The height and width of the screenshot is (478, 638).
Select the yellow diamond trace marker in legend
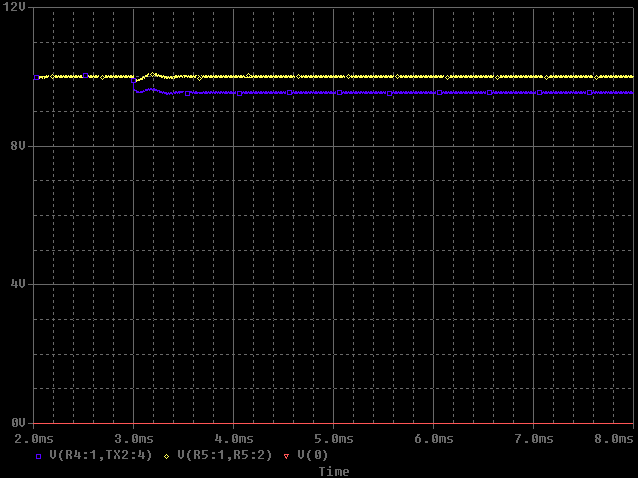[x=166, y=456]
